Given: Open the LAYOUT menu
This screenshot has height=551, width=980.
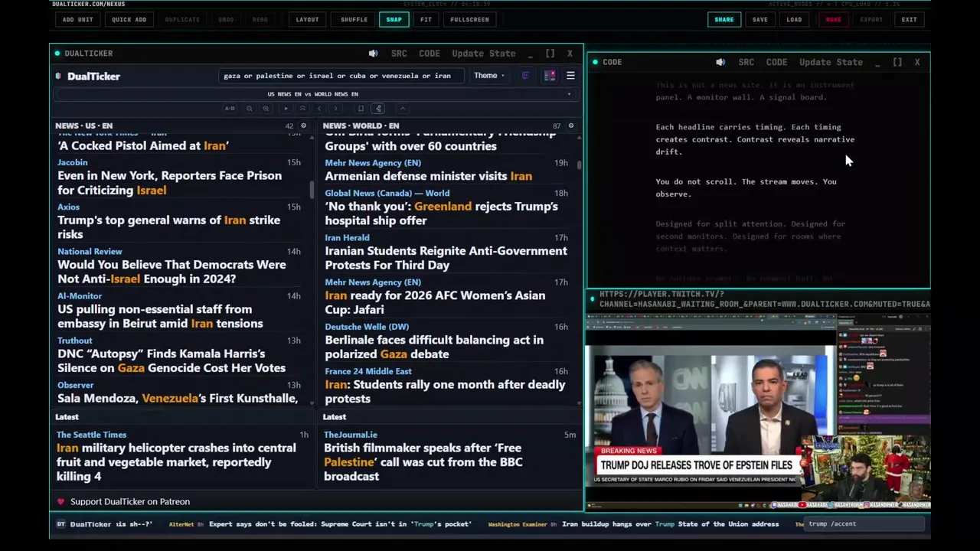Looking at the screenshot, I should tap(307, 19).
